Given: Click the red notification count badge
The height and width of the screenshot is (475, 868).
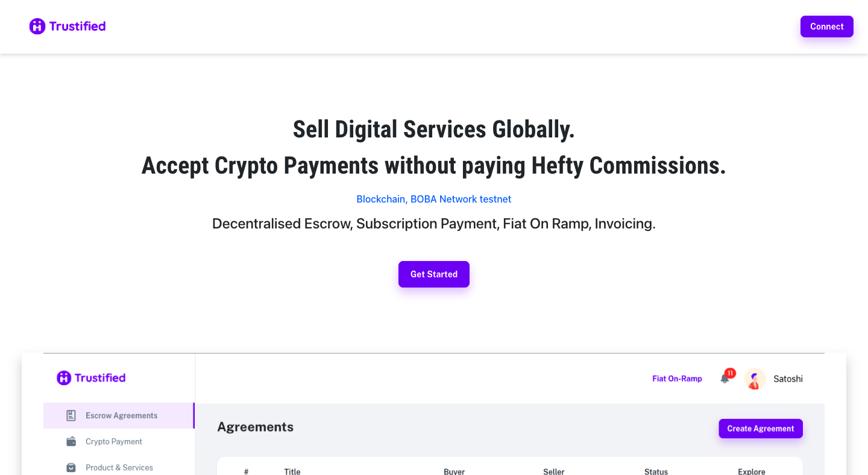Looking at the screenshot, I should tap(730, 373).
